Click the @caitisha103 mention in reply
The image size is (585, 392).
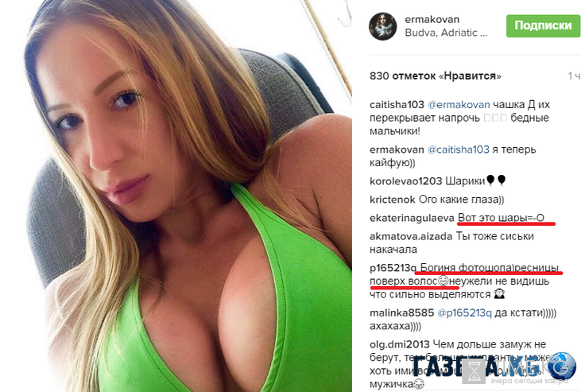pyautogui.click(x=458, y=149)
